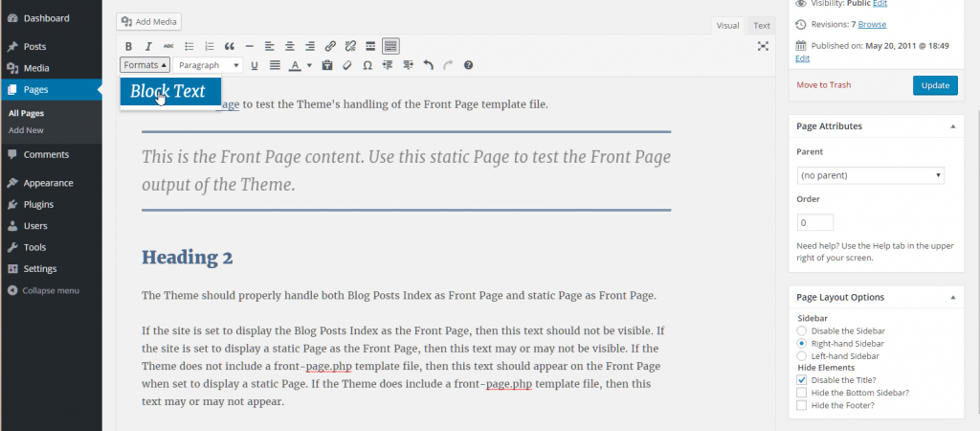Select the Left-hand Sidebar option
Screen dimensions: 980x431
pyautogui.click(x=802, y=355)
